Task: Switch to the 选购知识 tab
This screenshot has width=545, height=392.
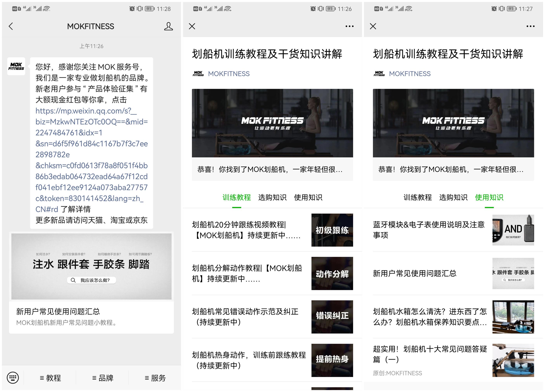Action: tap(272, 198)
